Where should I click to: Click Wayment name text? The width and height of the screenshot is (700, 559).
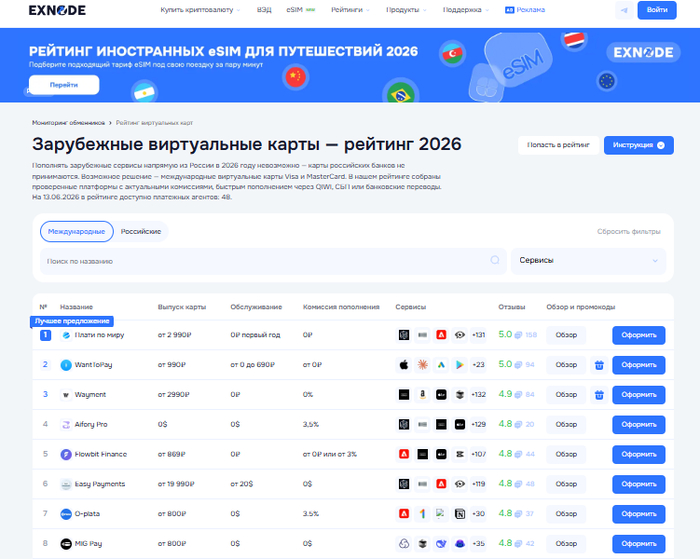coord(90,395)
